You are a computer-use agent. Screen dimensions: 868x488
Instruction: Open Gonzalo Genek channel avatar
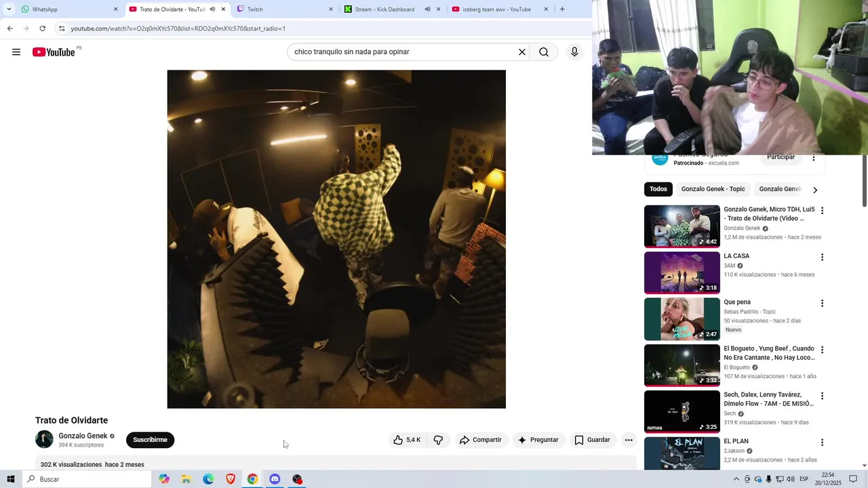pyautogui.click(x=44, y=439)
